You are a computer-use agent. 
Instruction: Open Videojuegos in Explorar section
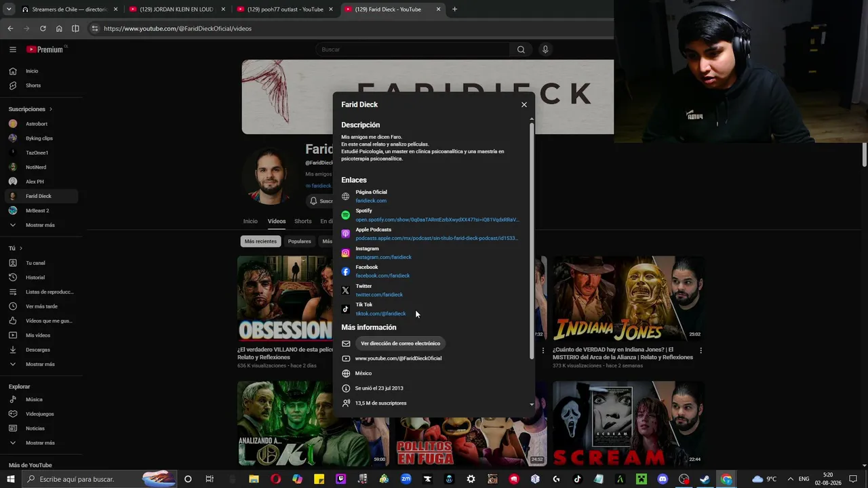41,414
